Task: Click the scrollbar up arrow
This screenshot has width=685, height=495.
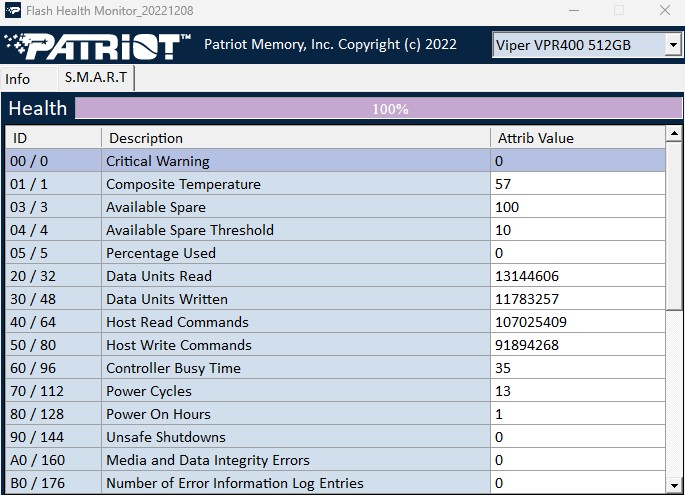Action: (x=674, y=133)
